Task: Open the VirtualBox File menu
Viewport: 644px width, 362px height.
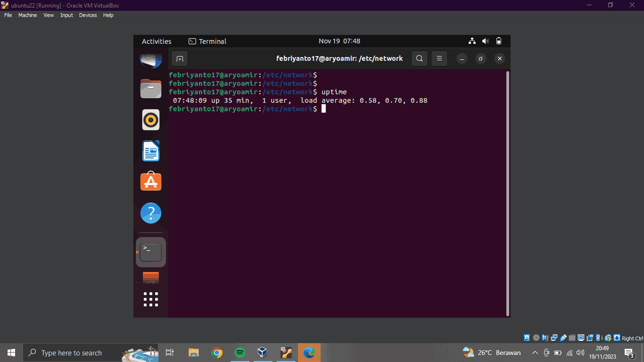Action: tap(8, 15)
